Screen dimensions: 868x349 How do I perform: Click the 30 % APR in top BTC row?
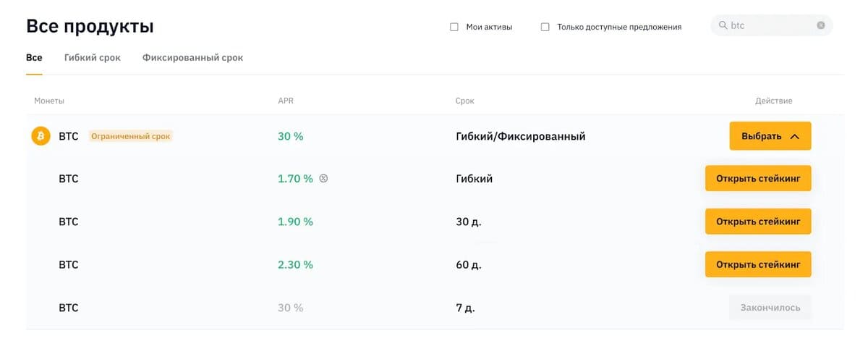click(x=290, y=136)
